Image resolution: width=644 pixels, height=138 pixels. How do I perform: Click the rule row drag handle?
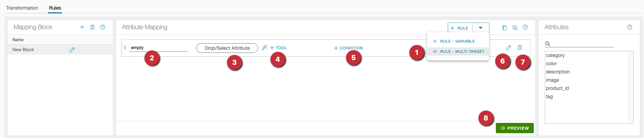(x=125, y=48)
